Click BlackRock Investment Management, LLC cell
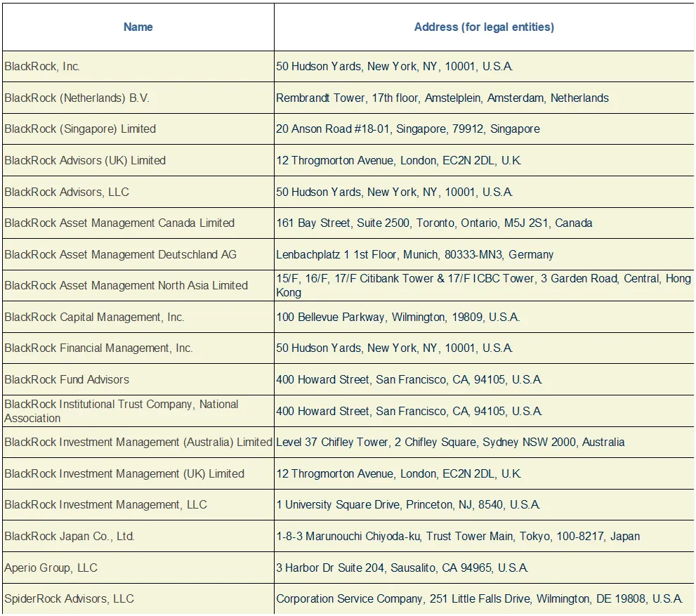696x616 pixels. (x=138, y=505)
